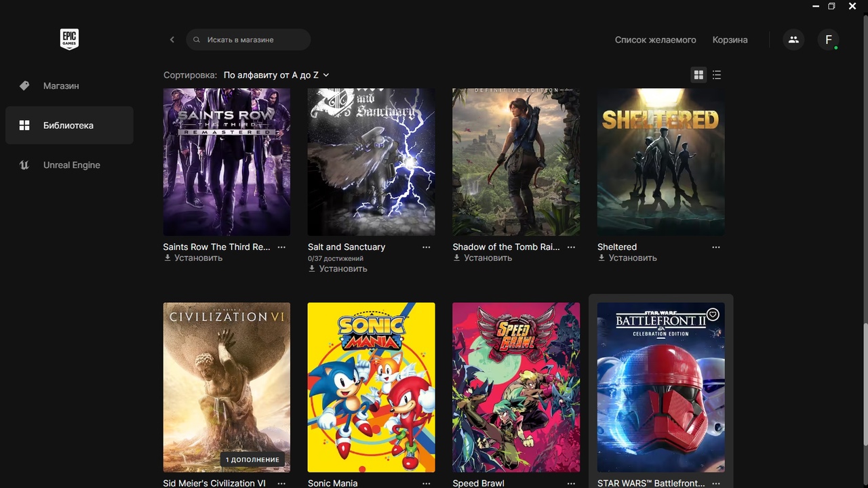
Task: Click the '1 ДОПОЛНЕНИЕ' badge on Civilization VI
Action: click(x=252, y=460)
